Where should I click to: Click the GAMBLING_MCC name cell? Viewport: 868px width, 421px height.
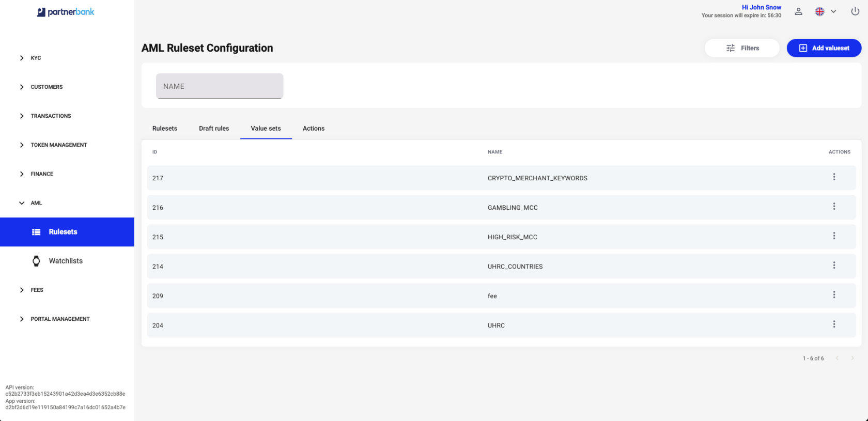point(513,208)
